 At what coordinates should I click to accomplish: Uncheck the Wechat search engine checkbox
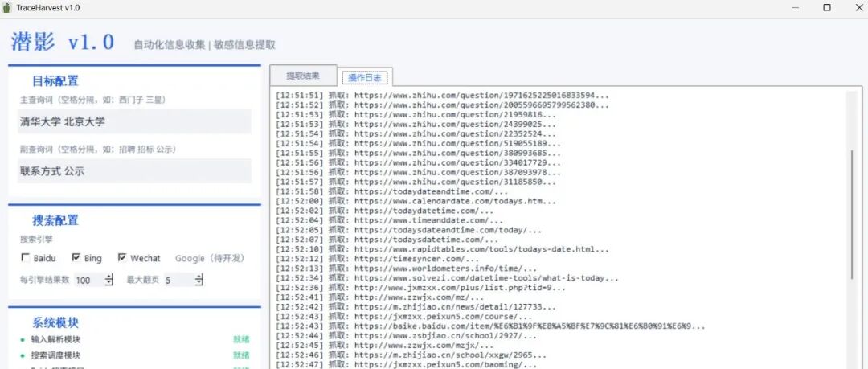(122, 257)
